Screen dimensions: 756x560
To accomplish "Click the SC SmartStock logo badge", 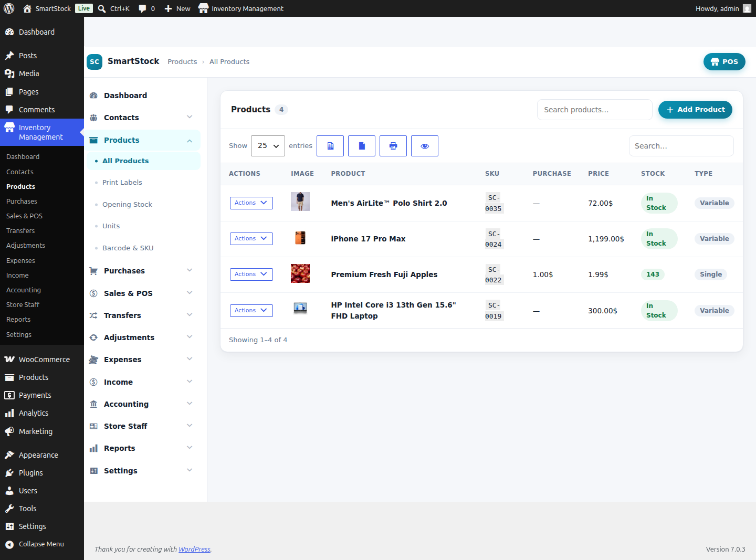I will (x=94, y=61).
